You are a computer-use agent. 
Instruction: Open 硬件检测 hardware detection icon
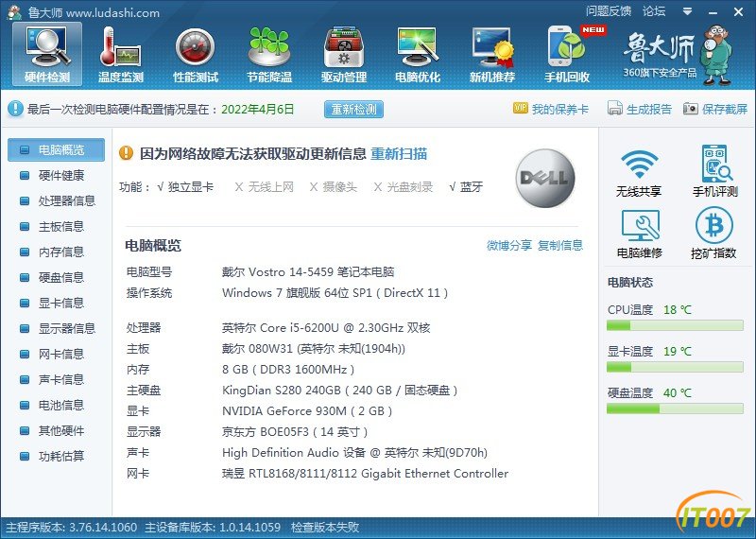[47, 55]
